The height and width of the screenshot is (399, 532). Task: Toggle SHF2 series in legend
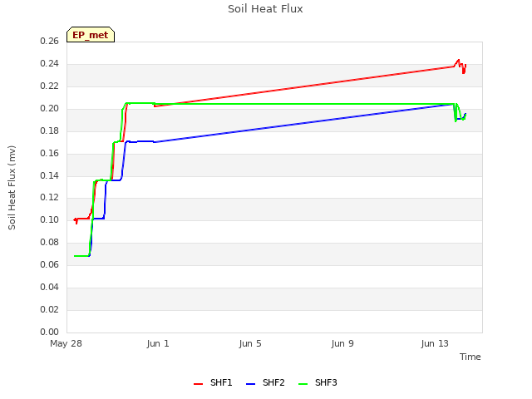[x=265, y=382]
